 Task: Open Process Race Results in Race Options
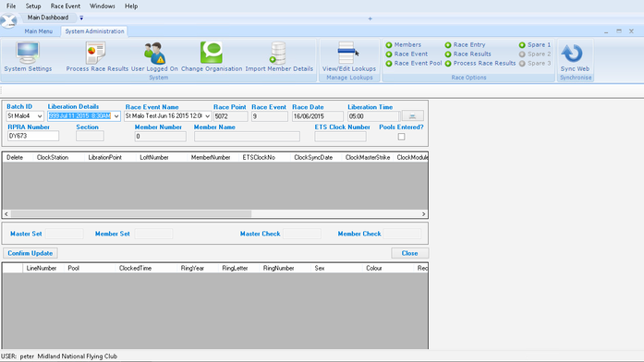tap(480, 63)
